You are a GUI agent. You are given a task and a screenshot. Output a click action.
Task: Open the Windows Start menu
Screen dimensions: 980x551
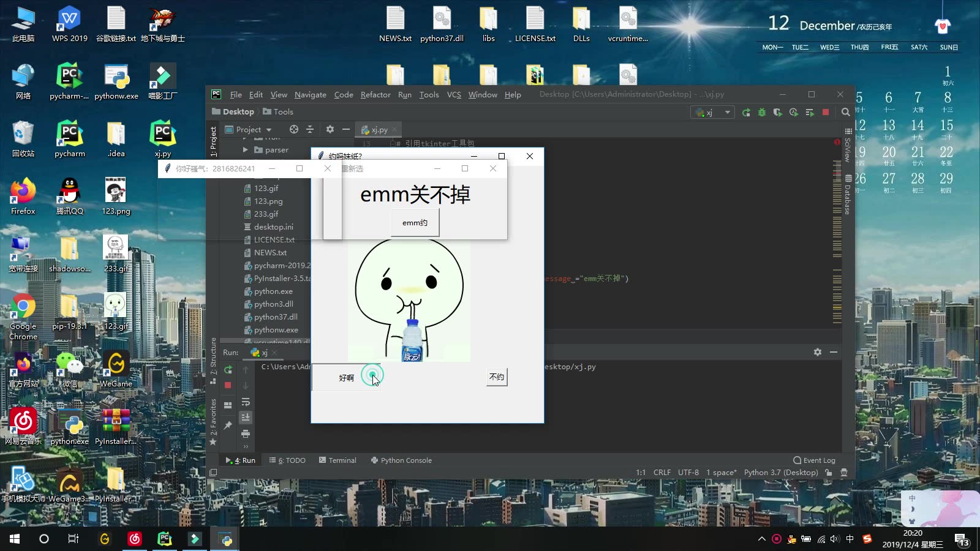tap(15, 539)
